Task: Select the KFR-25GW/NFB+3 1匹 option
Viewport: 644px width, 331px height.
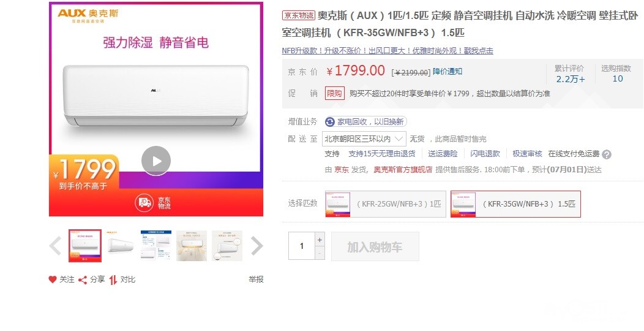Action: (385, 204)
